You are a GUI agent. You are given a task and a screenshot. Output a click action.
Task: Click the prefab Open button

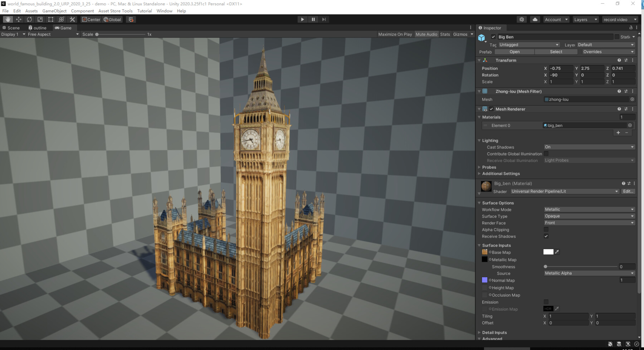514,52
